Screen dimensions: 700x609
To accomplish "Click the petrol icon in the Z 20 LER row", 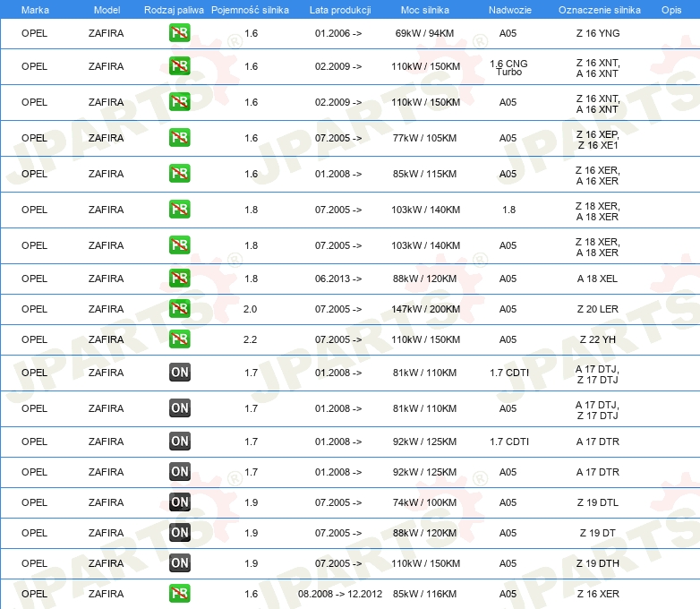I will pyautogui.click(x=179, y=309).
